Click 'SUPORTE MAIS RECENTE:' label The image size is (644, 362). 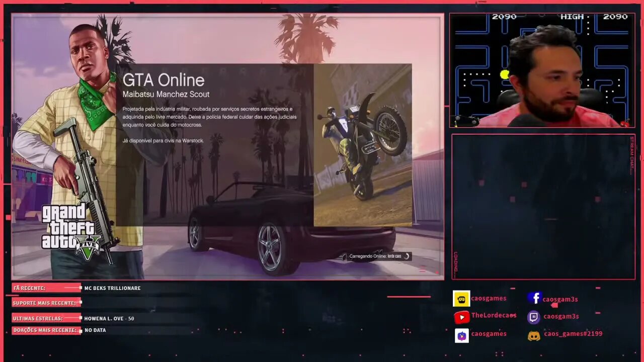click(x=44, y=303)
